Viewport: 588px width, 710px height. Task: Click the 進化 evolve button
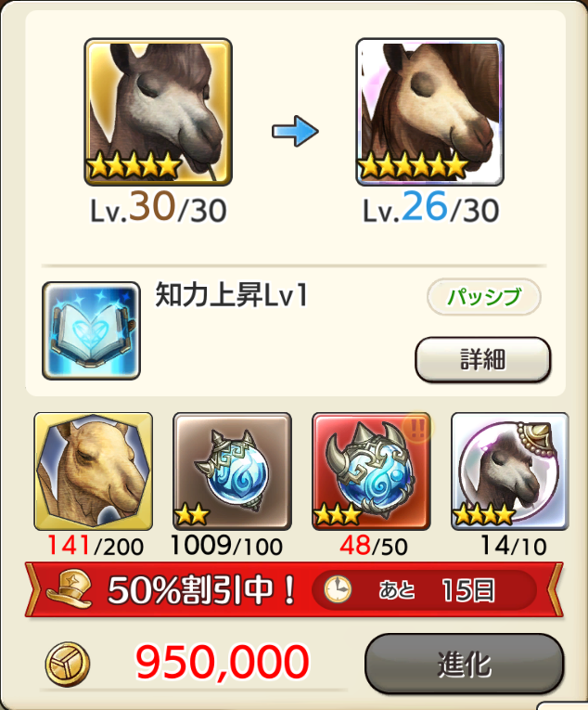[465, 664]
